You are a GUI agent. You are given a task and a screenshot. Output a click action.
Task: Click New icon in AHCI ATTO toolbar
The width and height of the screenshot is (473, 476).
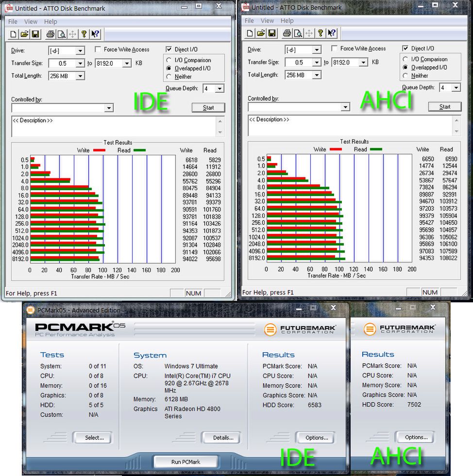click(x=250, y=33)
